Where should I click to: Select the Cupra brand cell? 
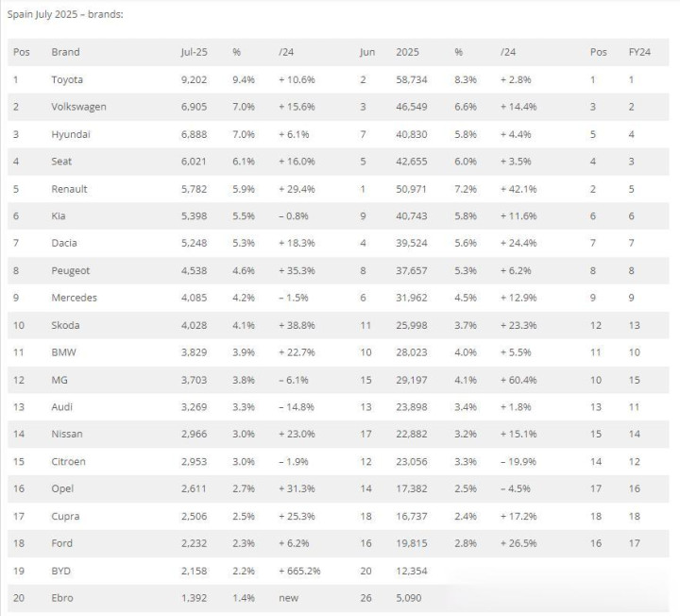65,516
